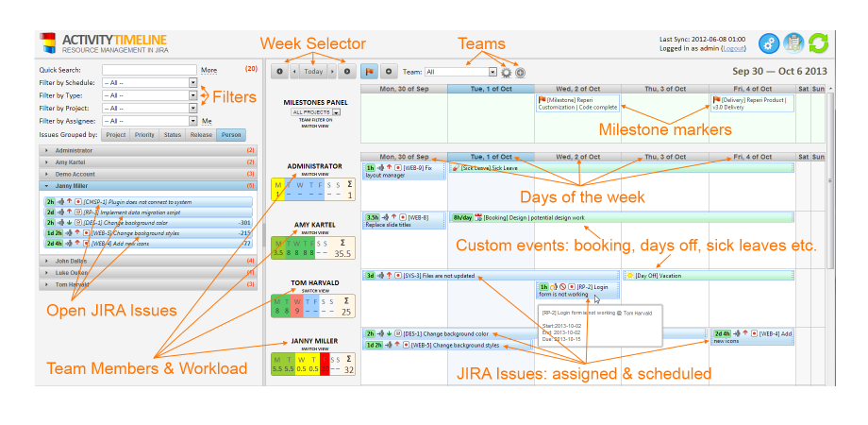
Task: Click the orange flag milestones button
Action: coord(371,71)
